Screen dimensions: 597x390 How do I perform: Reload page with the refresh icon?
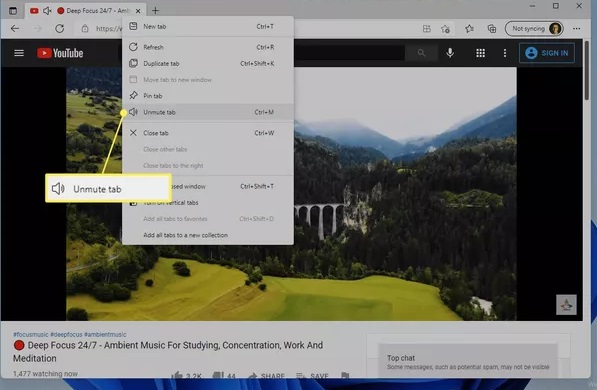(59, 29)
